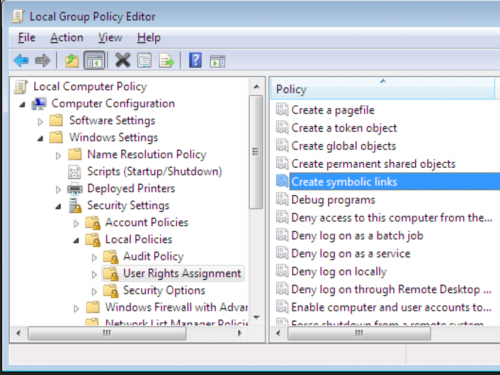Click the Scripts (Startup/Shutdown) script icon

[x=74, y=172]
